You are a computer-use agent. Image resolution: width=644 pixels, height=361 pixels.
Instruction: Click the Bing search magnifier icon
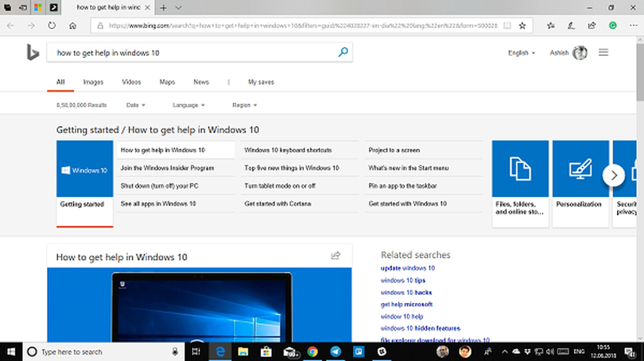pyautogui.click(x=343, y=53)
